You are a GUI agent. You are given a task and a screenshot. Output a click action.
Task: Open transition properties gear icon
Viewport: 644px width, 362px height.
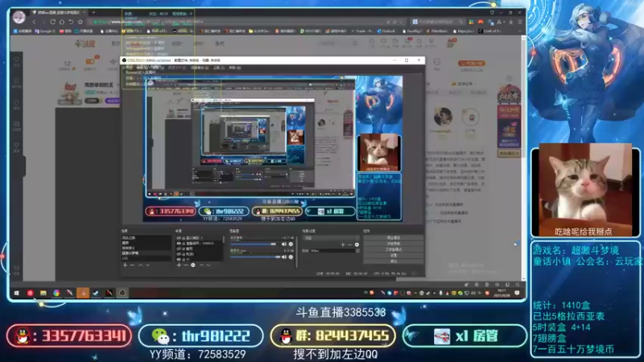click(x=357, y=245)
